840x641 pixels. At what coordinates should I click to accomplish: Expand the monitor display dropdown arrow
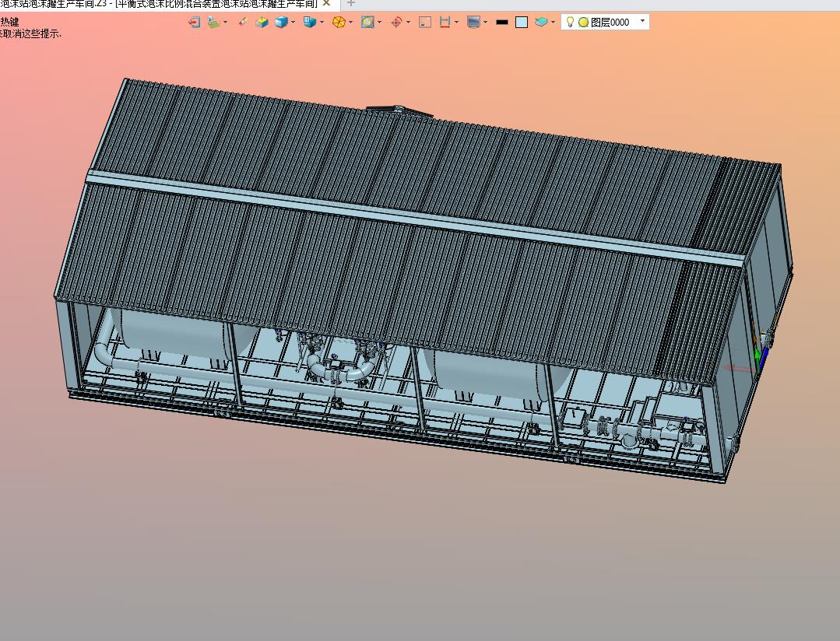(x=485, y=22)
